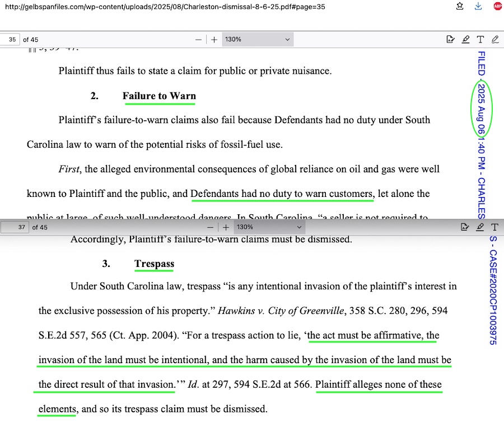Focus the gelbspanfiles.com URL address bar
Image resolution: width=504 pixels, height=423 pixels.
tap(168, 7)
